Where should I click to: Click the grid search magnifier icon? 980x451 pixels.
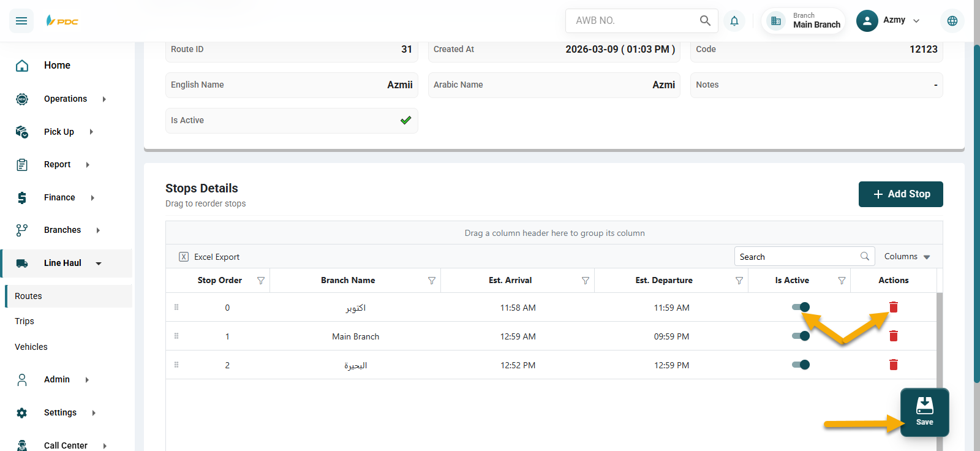[865, 256]
